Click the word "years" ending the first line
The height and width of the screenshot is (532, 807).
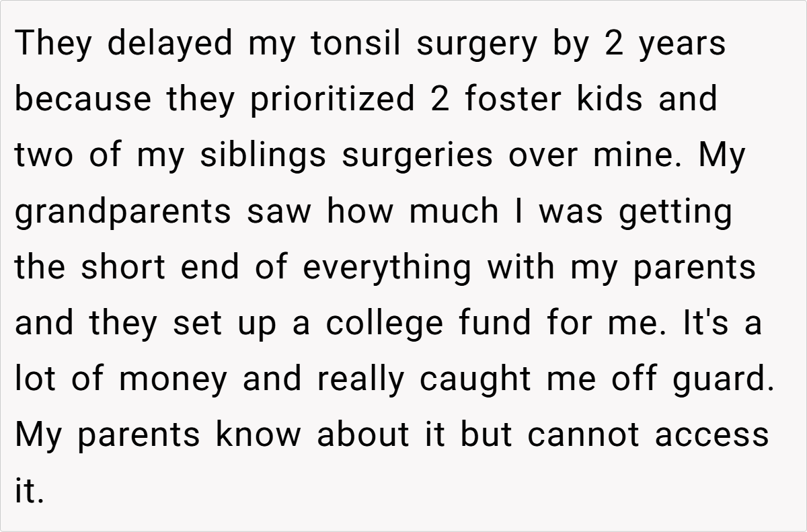[x=683, y=44]
